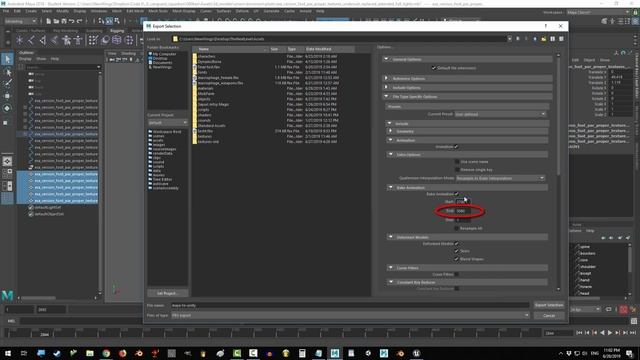Select the arrow Select tool in Maya toolbox
640x360 pixels.
[x=7, y=59]
